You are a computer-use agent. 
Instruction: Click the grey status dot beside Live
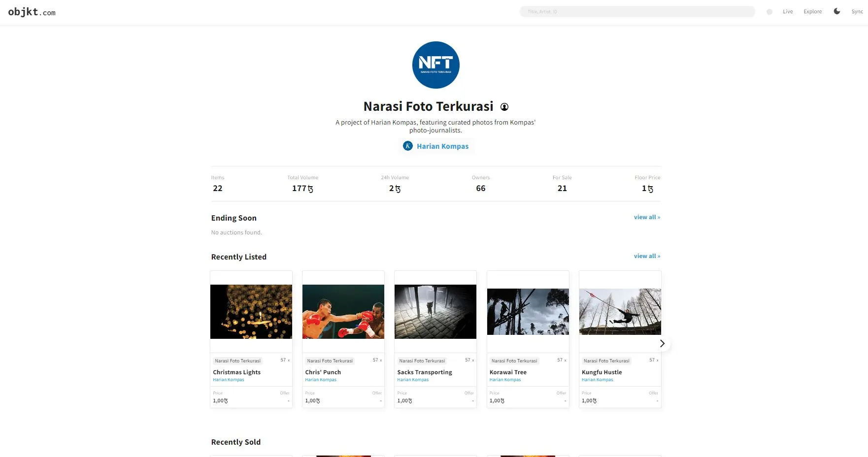click(x=769, y=12)
